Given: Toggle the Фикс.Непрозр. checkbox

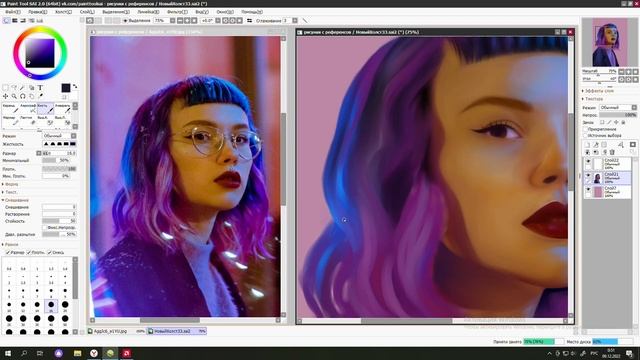Looking at the screenshot, I should 44,227.
